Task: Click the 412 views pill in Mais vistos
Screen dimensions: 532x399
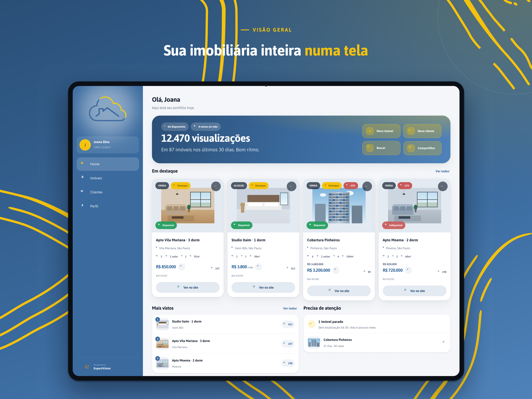Action: click(x=288, y=324)
